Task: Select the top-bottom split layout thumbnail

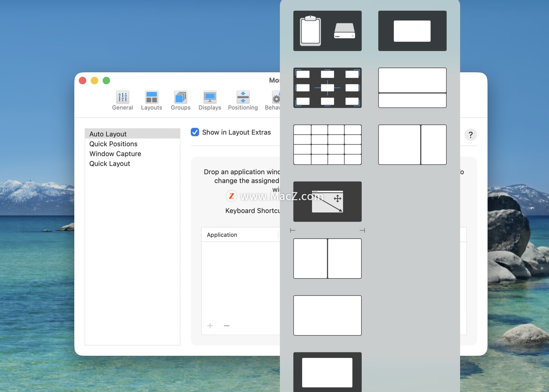Action: pyautogui.click(x=412, y=88)
